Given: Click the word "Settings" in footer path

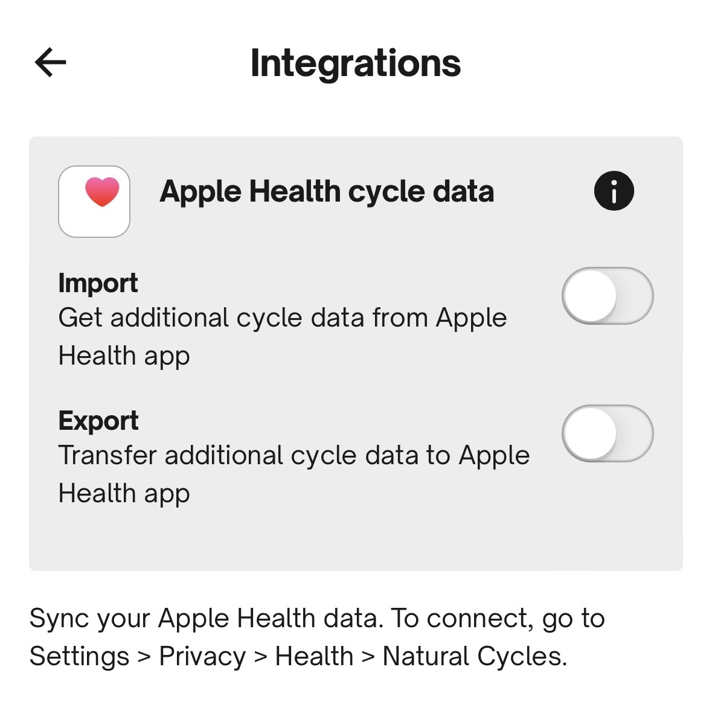Looking at the screenshot, I should 79,657.
